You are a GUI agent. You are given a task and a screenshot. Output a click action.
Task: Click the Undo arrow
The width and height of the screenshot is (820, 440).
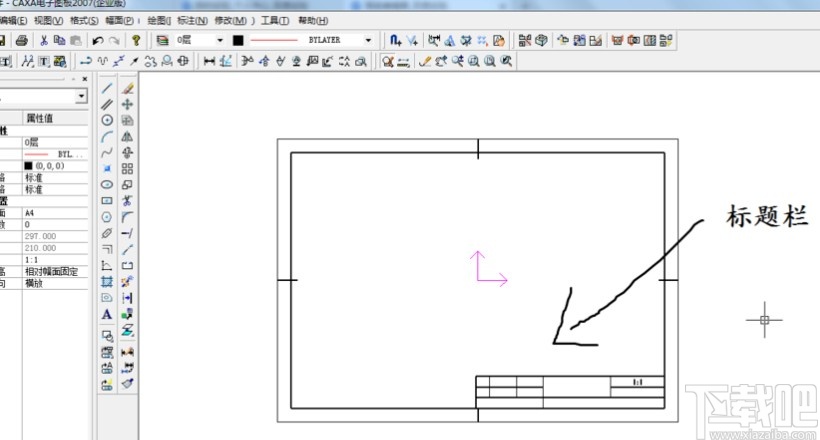[98, 40]
